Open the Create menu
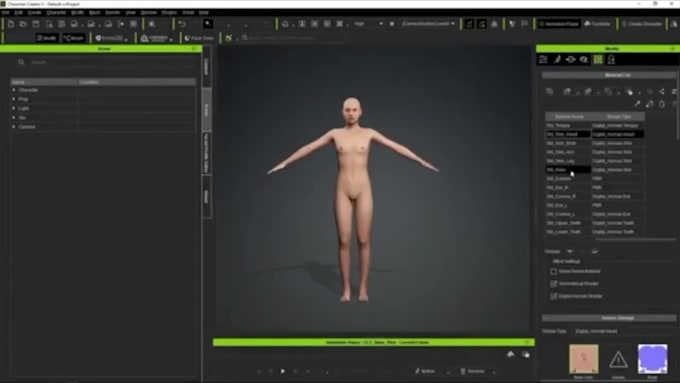This screenshot has height=383, width=680. [x=35, y=13]
